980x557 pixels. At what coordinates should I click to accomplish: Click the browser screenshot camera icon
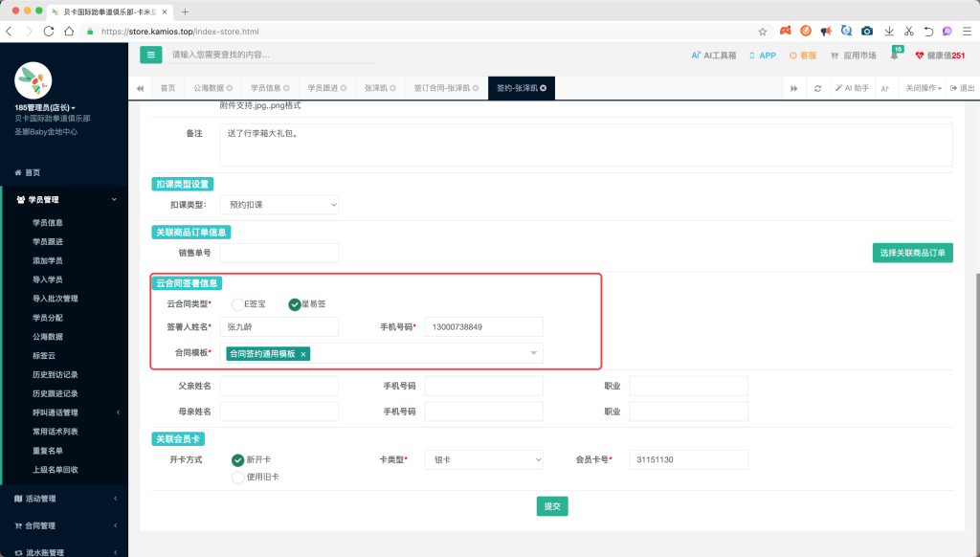click(x=867, y=32)
